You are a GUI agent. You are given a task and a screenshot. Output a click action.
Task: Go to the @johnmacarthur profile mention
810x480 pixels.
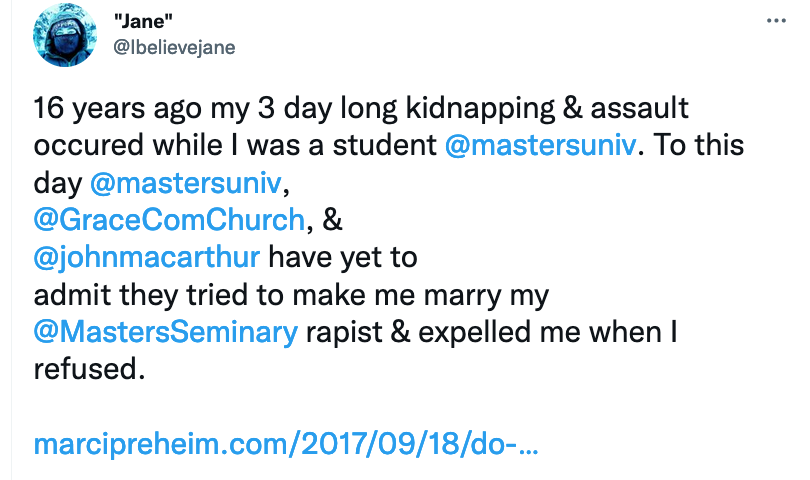[x=147, y=257]
